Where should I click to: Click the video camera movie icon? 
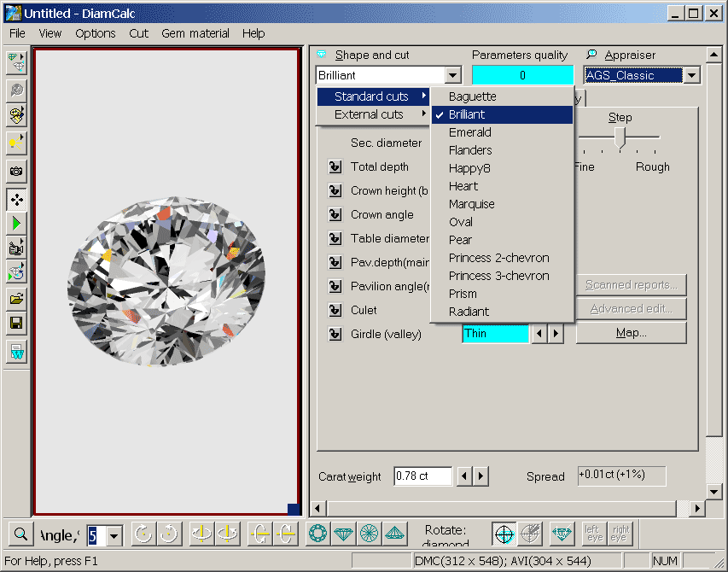coord(16,248)
